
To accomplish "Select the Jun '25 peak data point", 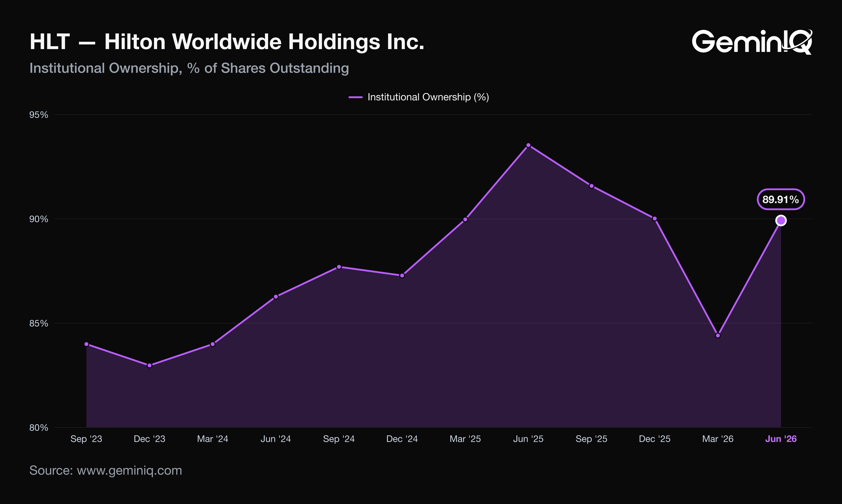I will pos(528,145).
